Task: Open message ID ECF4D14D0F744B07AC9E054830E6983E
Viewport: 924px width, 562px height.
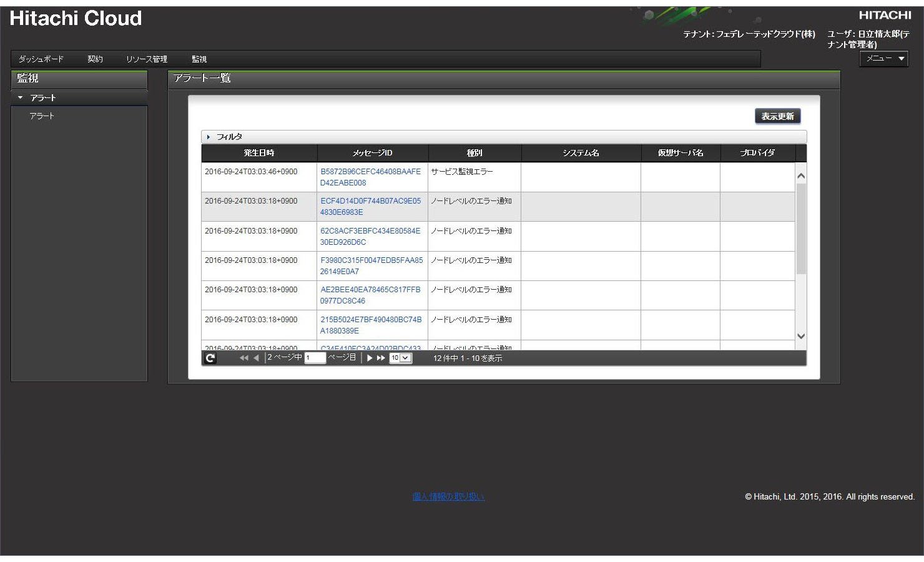Action: [370, 207]
